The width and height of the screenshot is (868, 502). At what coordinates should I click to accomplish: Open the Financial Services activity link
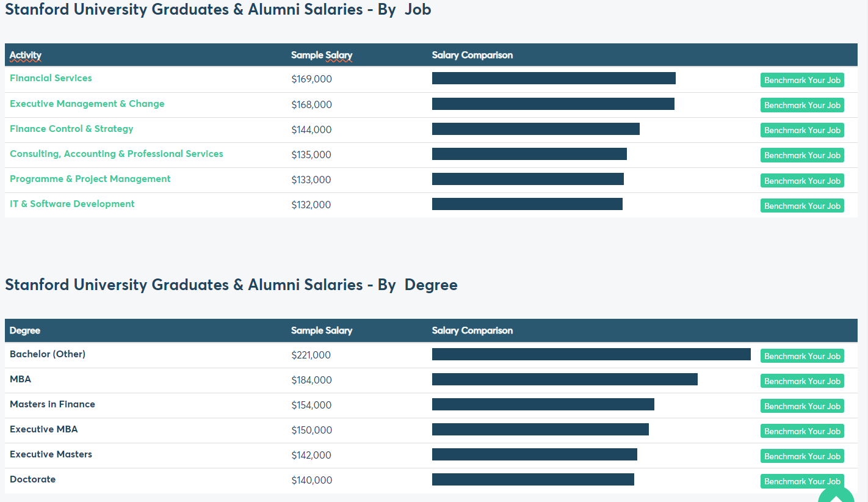51,78
